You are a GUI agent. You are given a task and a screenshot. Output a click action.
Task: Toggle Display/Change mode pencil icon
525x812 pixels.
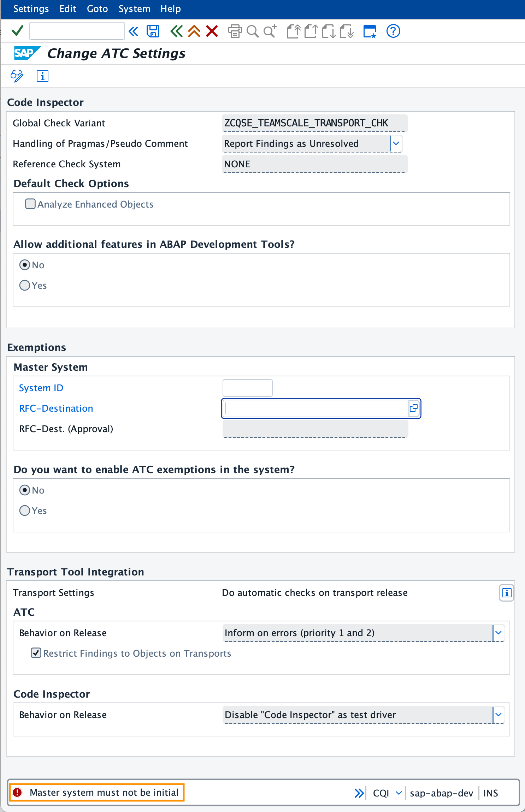(x=17, y=76)
